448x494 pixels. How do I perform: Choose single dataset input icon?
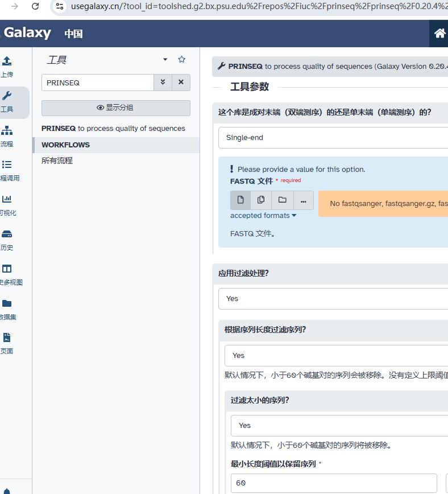pyautogui.click(x=240, y=200)
